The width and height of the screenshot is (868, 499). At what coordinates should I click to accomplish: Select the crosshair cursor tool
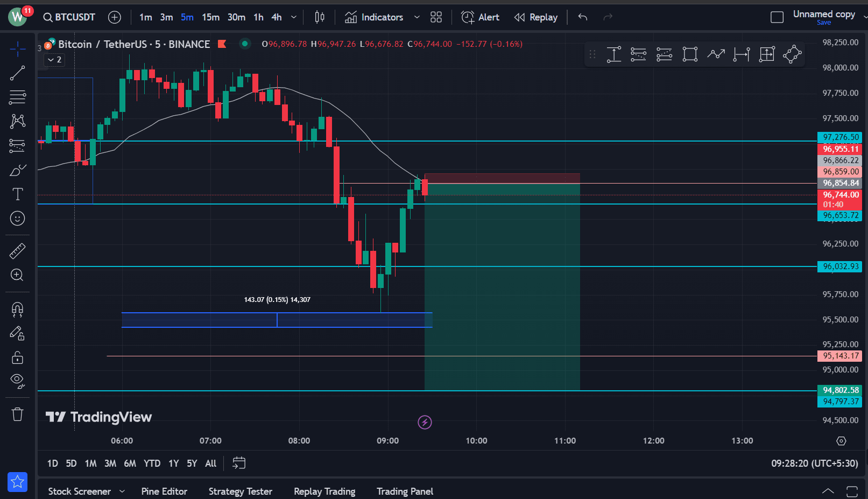coord(17,49)
